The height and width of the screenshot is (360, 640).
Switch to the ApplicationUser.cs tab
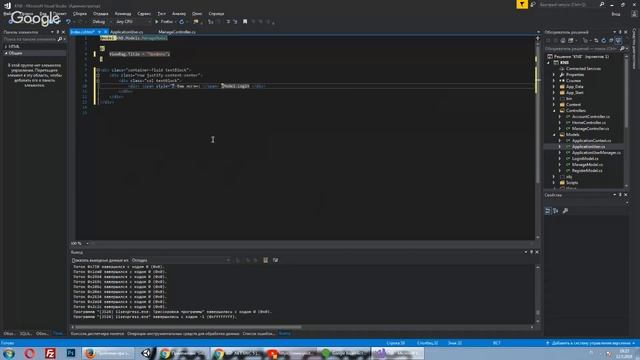coord(127,32)
